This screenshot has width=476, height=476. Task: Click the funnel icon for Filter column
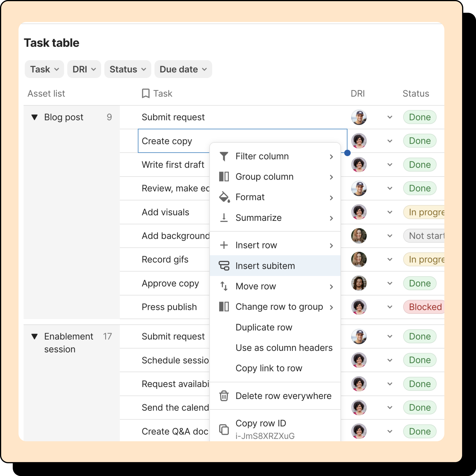pos(224,156)
